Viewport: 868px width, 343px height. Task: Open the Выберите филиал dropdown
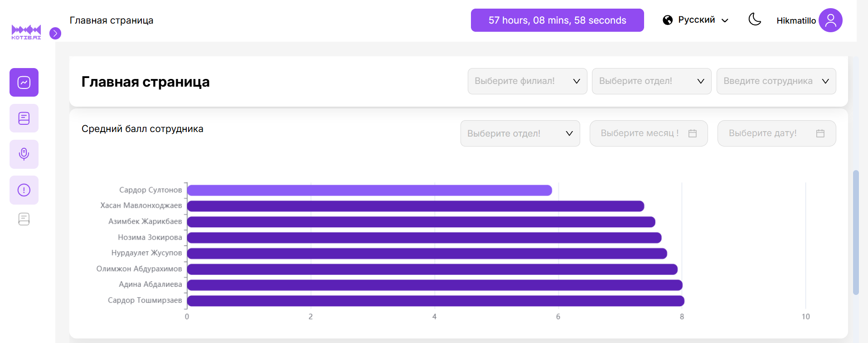click(527, 81)
